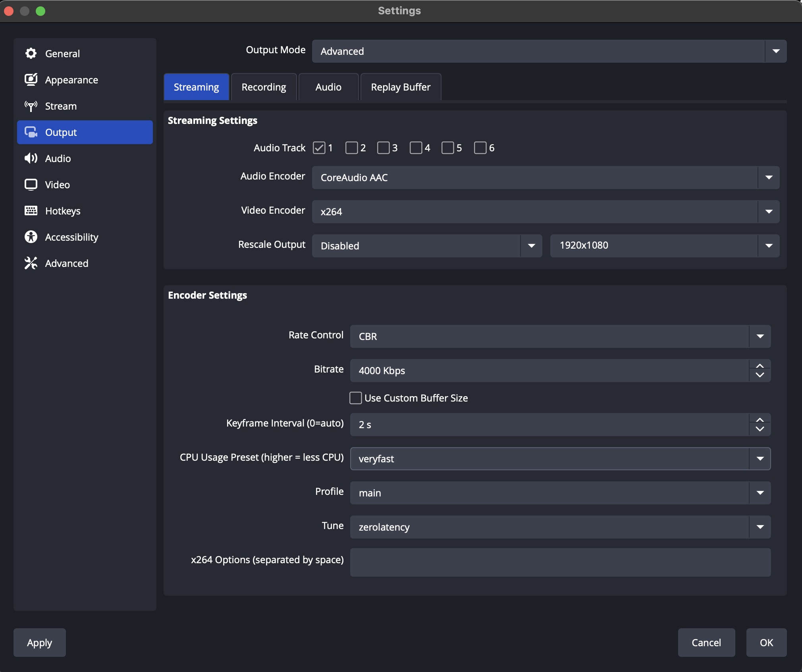
Task: Open Video settings monitor icon
Action: (31, 185)
